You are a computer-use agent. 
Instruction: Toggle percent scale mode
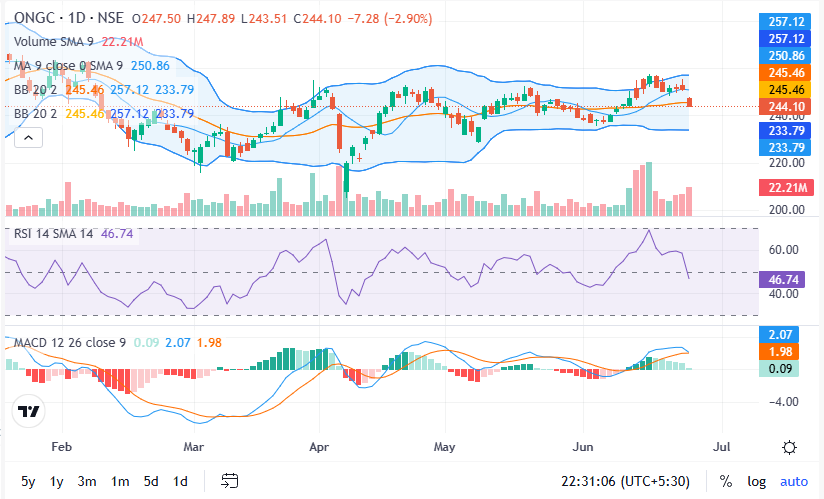pos(726,481)
